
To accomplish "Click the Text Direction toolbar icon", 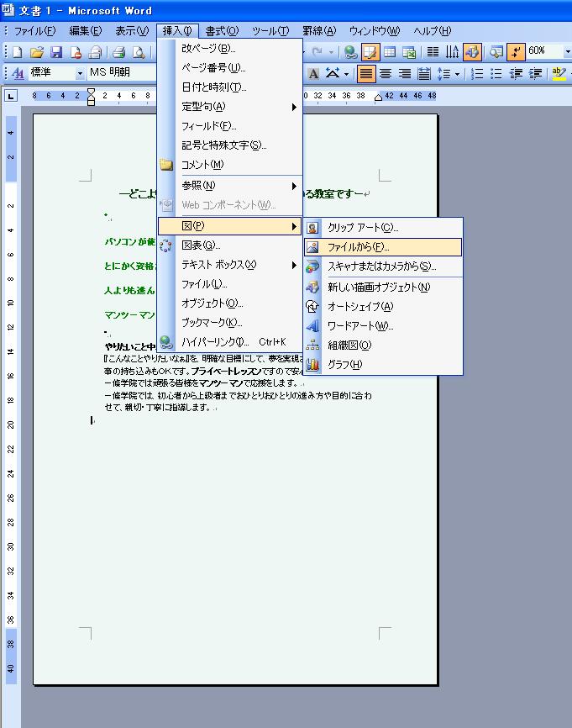I will coord(453,52).
